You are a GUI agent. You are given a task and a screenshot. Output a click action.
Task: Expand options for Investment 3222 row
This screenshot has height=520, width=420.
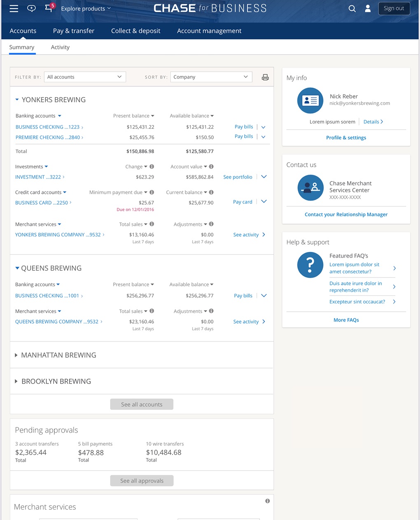[x=264, y=177]
